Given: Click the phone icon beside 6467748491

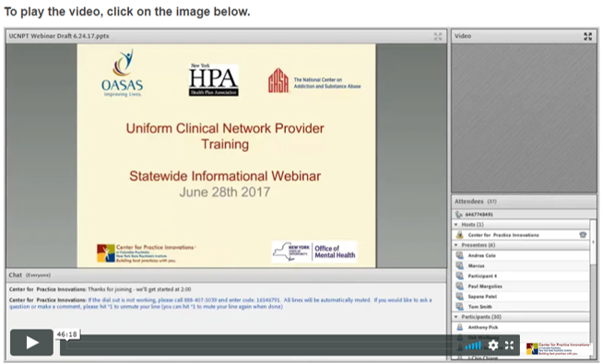Looking at the screenshot, I should tap(458, 215).
